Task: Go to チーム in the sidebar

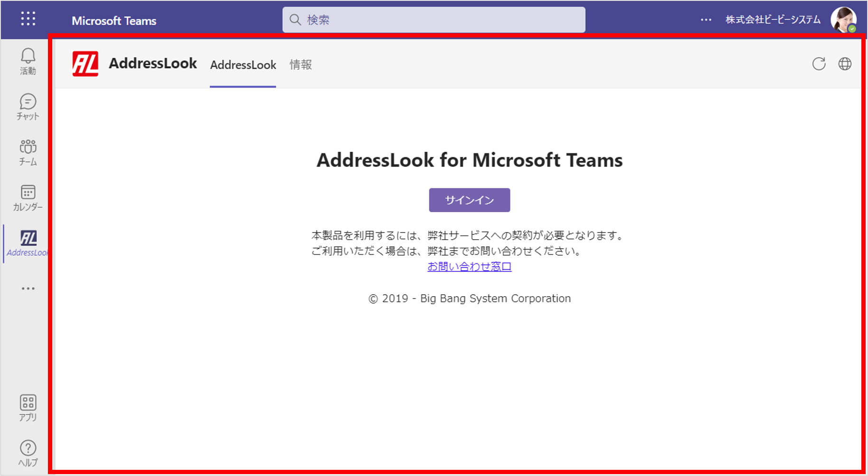Action: tap(28, 152)
